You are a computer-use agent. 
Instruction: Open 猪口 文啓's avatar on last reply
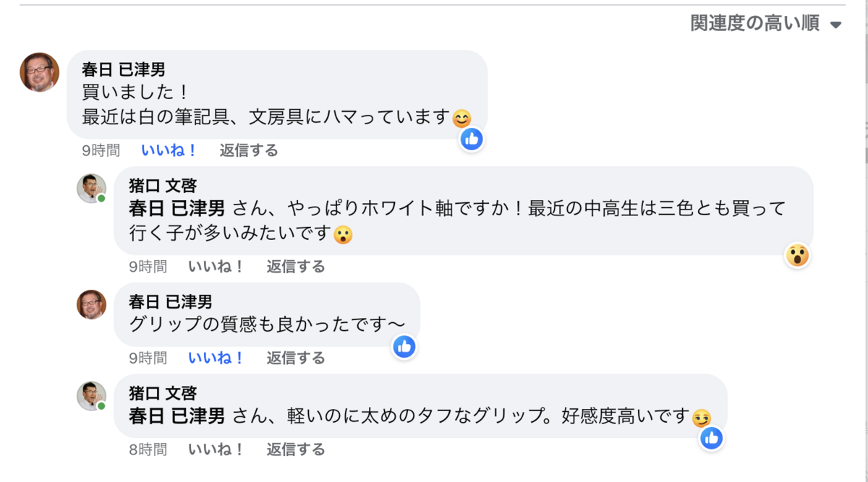click(x=91, y=396)
